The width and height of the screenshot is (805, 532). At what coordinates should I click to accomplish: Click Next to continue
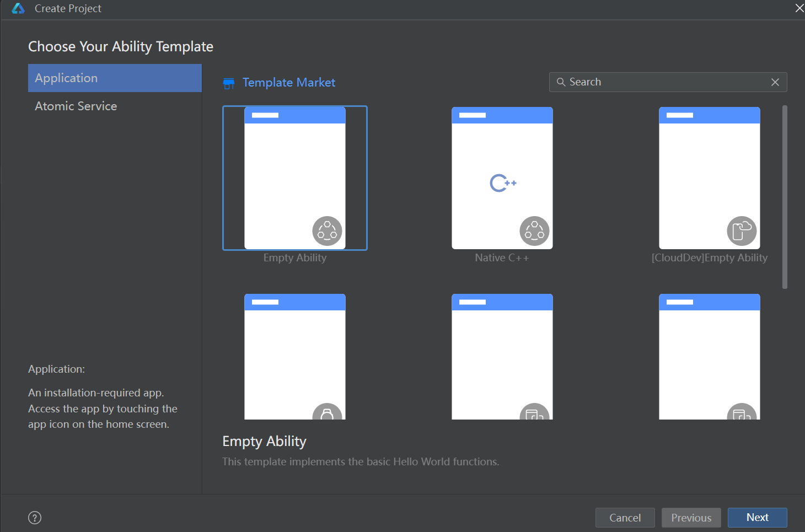(757, 518)
